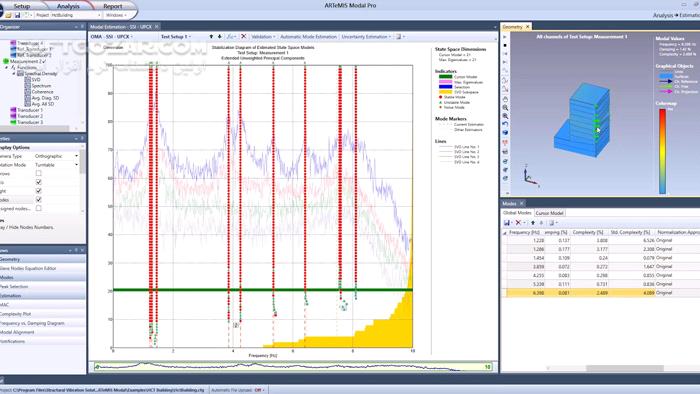The height and width of the screenshot is (394, 700).
Task: Close the Geometry tab
Action: coord(527,27)
